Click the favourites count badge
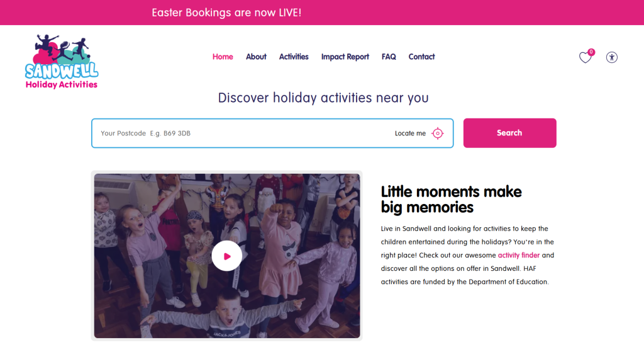This screenshot has height=364, width=644. pyautogui.click(x=591, y=52)
